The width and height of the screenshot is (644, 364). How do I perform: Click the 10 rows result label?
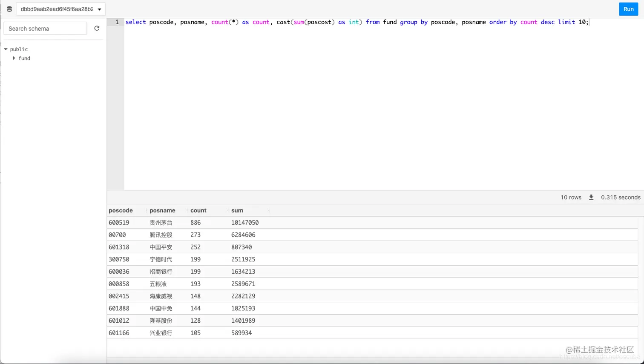pos(571,198)
